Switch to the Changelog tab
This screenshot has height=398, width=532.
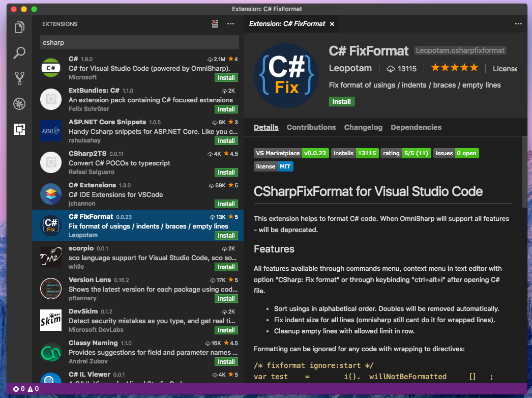point(363,127)
